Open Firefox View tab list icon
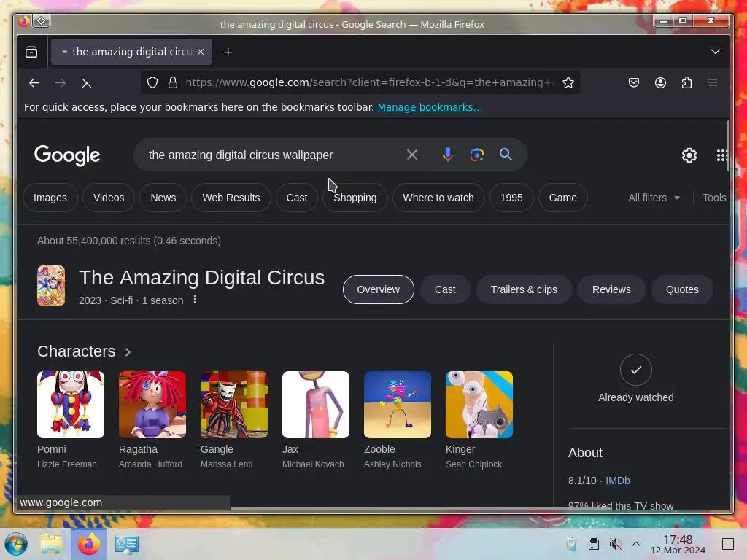This screenshot has width=747, height=560. (31, 52)
